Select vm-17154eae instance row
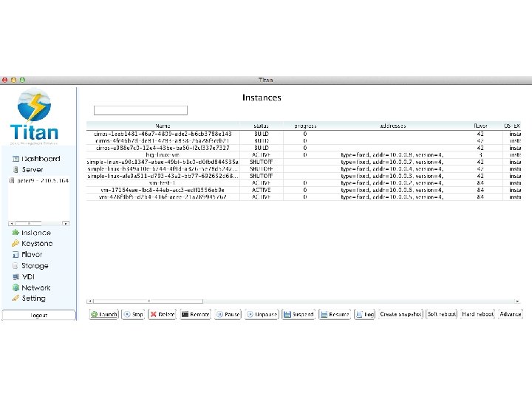Screen dimensions: 532x399 304,190
